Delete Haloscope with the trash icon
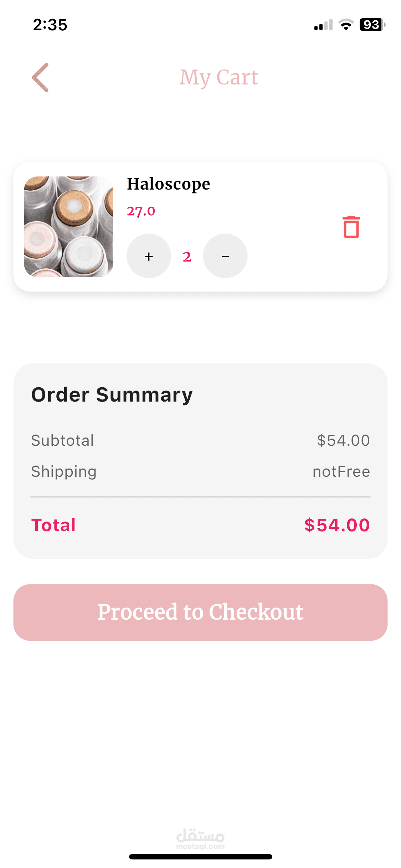Screen dimensions: 401x868 coord(351,227)
